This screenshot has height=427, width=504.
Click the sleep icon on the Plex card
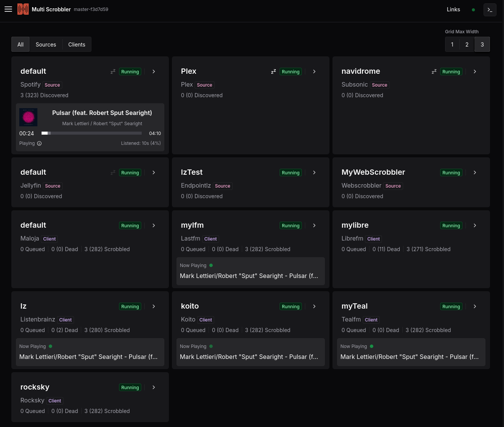point(274,71)
